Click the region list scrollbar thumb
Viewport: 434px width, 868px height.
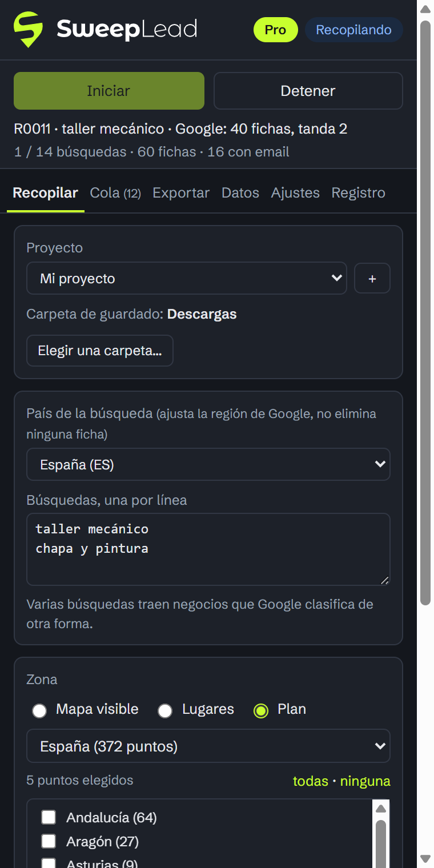coord(381,843)
